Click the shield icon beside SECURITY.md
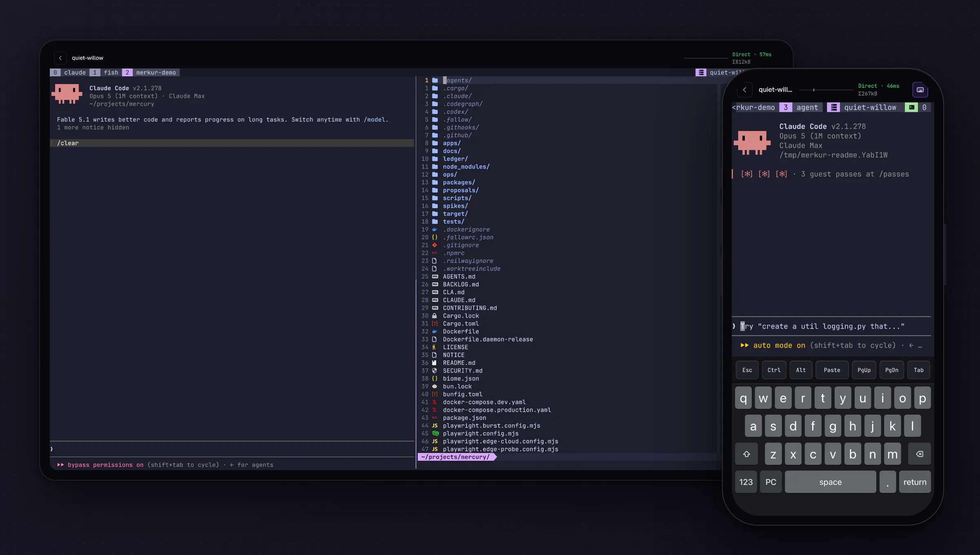The image size is (980, 555). 435,371
